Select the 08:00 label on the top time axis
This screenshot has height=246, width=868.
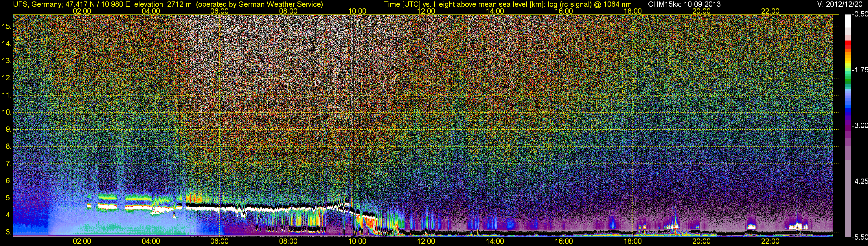(x=288, y=11)
